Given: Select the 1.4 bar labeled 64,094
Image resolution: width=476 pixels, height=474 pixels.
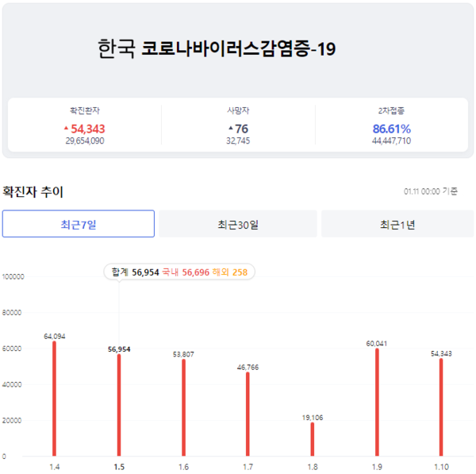Looking at the screenshot, I should point(54,399).
